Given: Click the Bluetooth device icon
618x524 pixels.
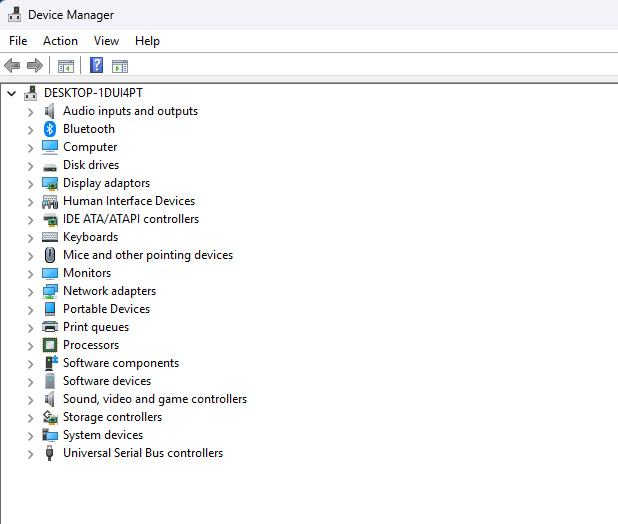Looking at the screenshot, I should tap(50, 129).
